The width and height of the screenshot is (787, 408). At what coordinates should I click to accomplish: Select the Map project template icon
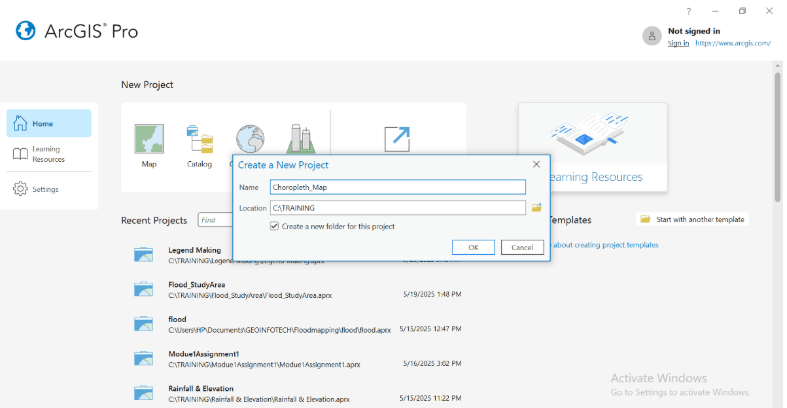pos(149,139)
